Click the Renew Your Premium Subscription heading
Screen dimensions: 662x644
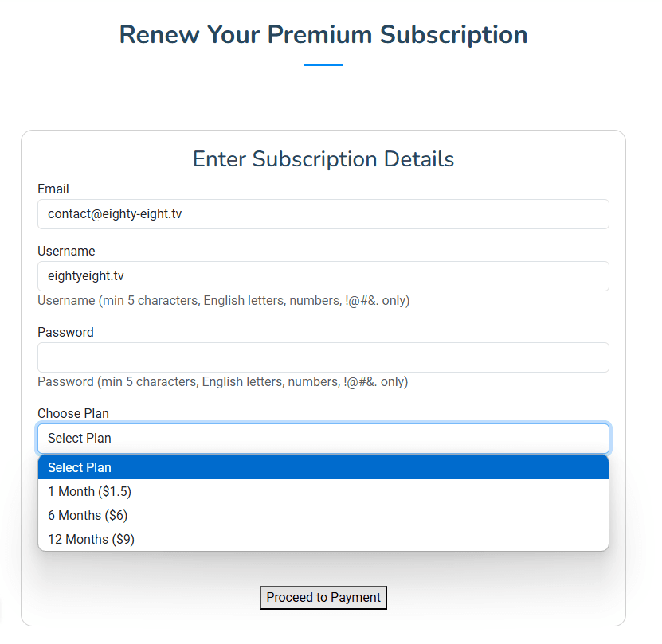click(x=323, y=34)
